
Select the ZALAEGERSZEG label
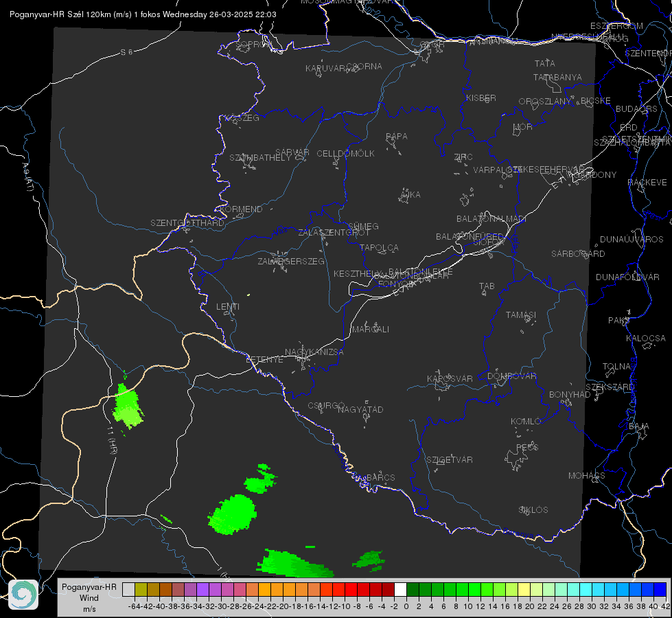(290, 261)
